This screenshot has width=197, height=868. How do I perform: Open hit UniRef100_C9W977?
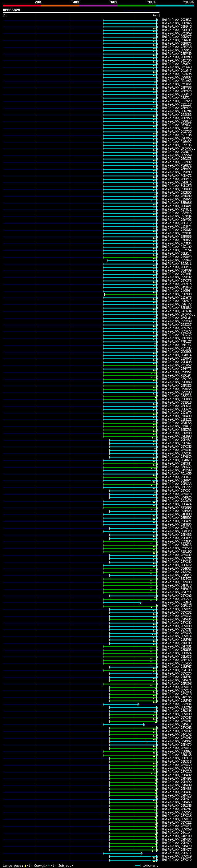[176, 37]
